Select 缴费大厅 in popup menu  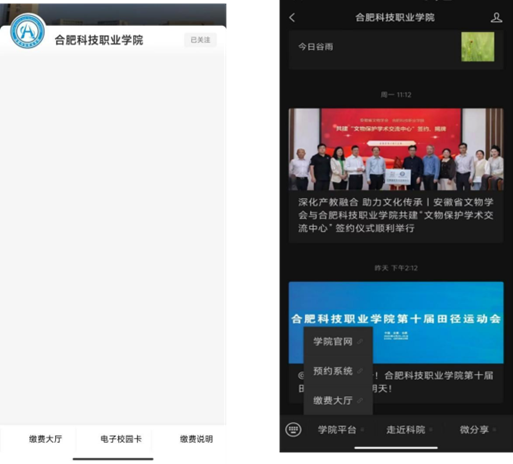(x=338, y=400)
